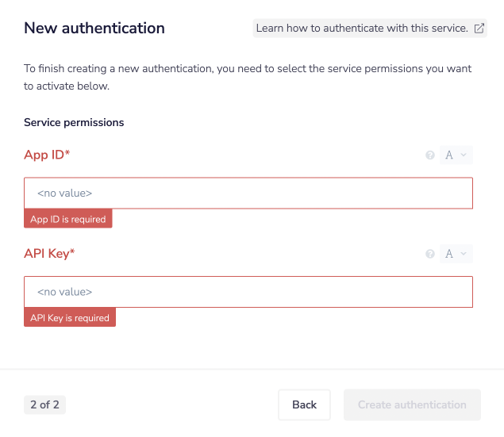Viewport: 504px width, 437px height.
Task: Go back with the Back button
Action: pyautogui.click(x=304, y=404)
